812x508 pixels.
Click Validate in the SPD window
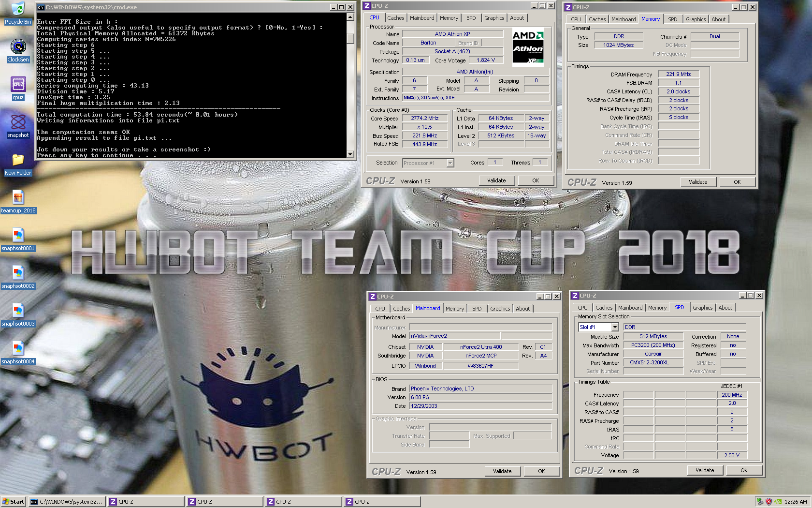705,470
